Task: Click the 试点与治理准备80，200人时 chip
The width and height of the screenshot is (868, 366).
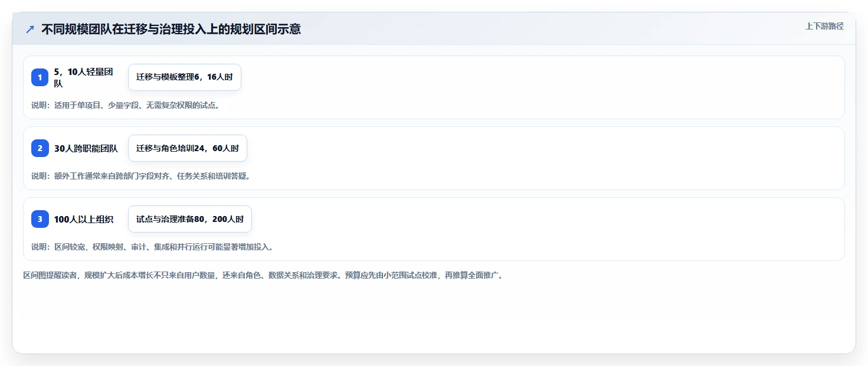Action: 190,219
